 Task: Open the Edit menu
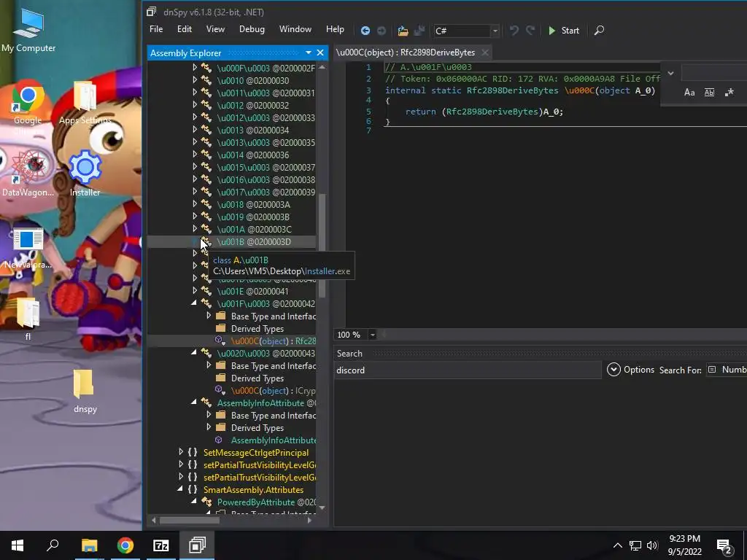coord(185,29)
